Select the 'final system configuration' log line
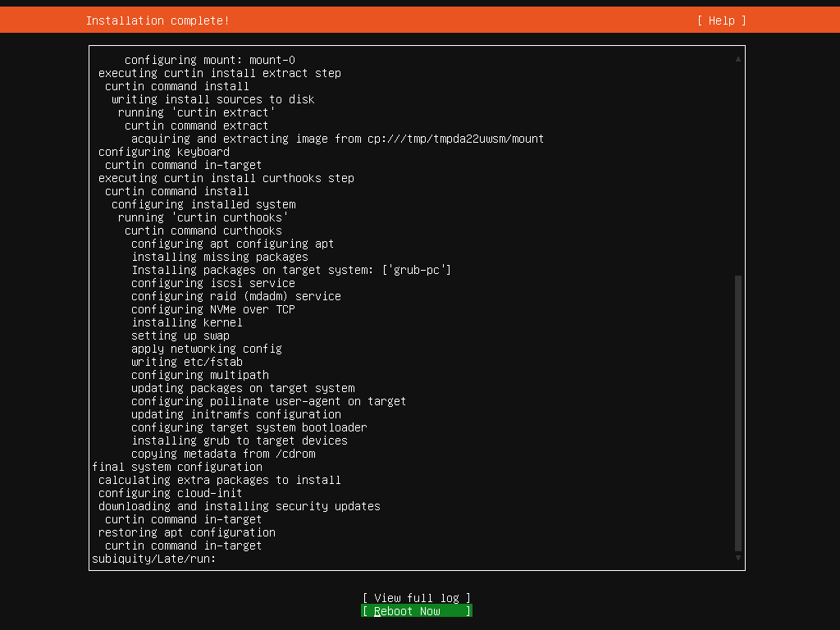Screen dimensions: 840x630 177,467
